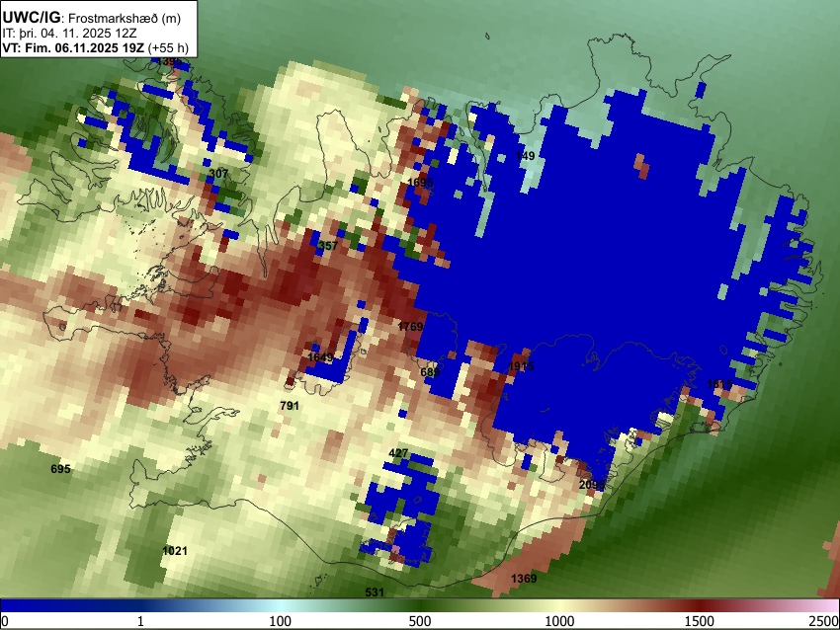Image resolution: width=840 pixels, height=630 pixels.
Task: Click the initial time line "IT: þri. 04. 11. 2025 12Z"
Action: (71, 34)
